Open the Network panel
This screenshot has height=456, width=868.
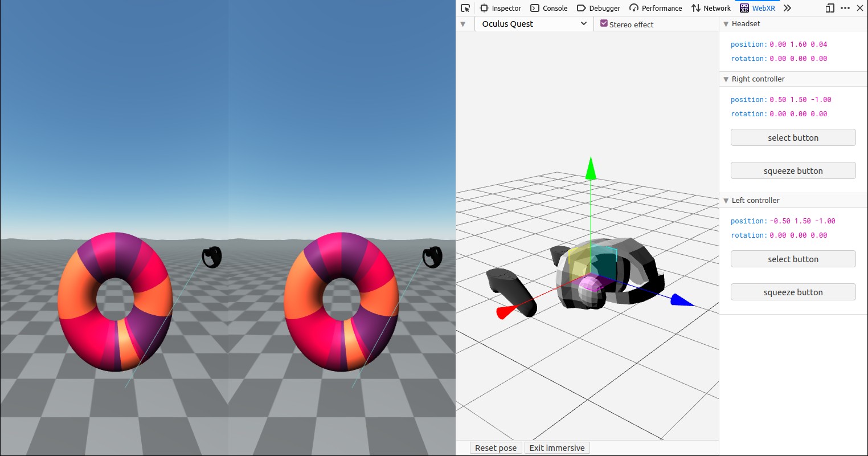pyautogui.click(x=710, y=8)
